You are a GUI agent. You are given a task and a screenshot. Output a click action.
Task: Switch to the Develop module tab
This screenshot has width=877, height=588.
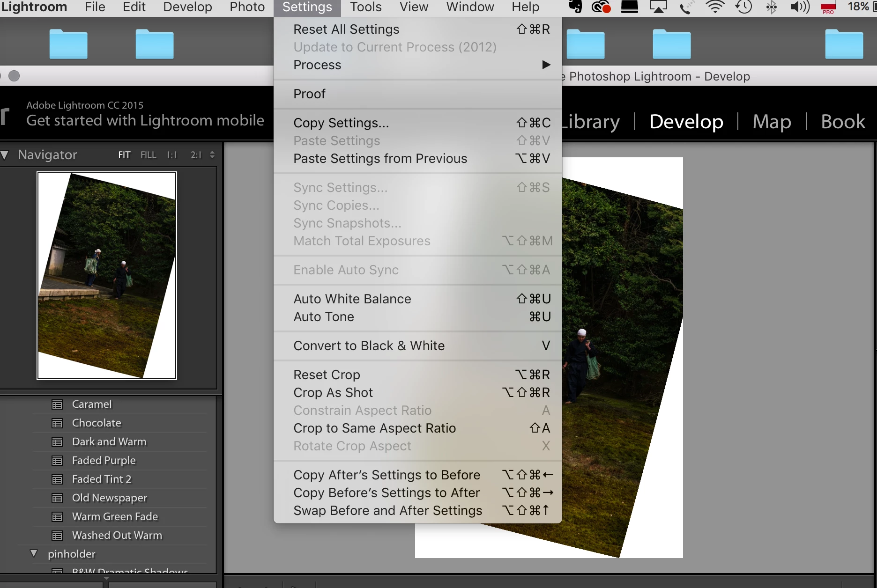pyautogui.click(x=686, y=122)
